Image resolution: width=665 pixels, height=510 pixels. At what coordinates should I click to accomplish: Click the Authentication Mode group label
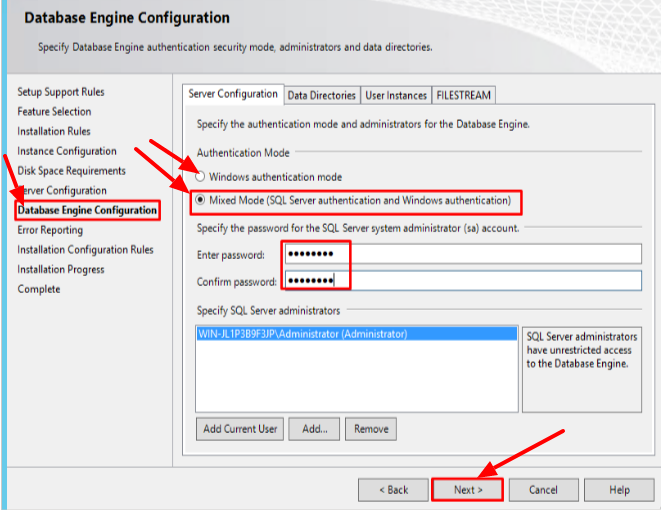click(243, 153)
